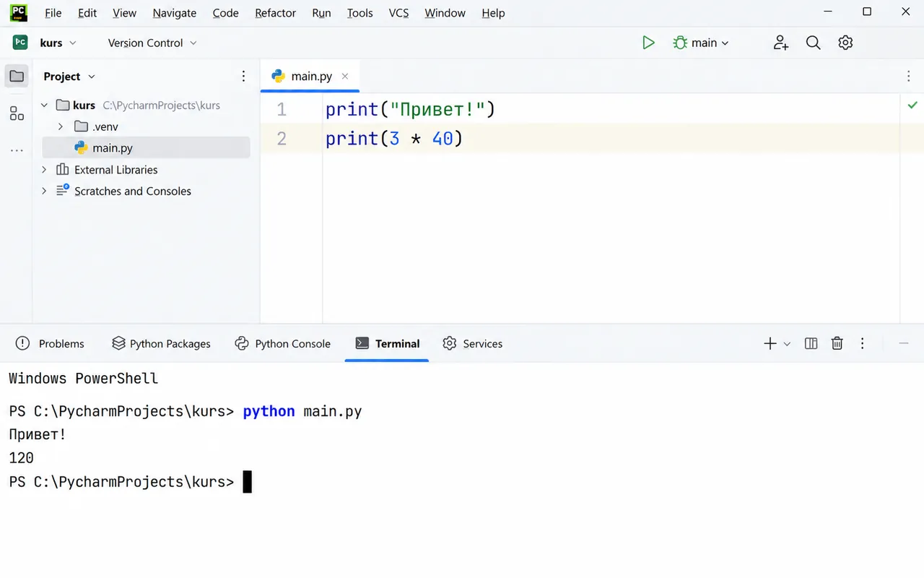Open the Project view selector dropdown
This screenshot has width=924, height=578.
point(69,77)
